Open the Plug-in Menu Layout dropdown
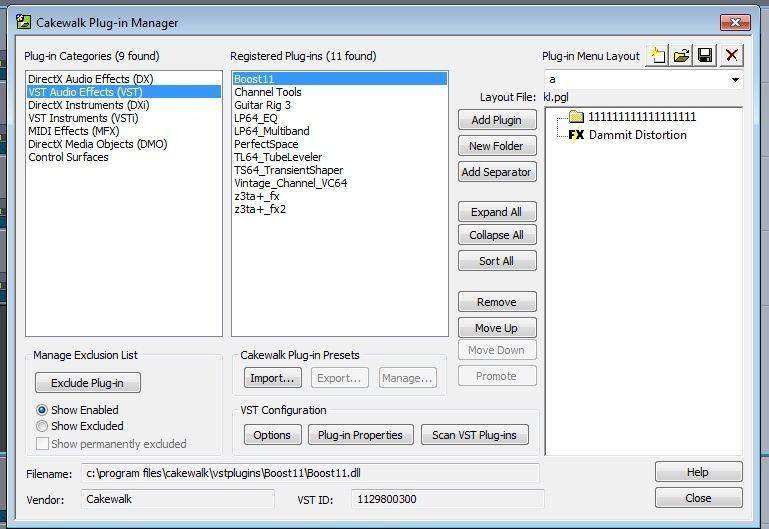This screenshot has width=769, height=529. [x=735, y=79]
